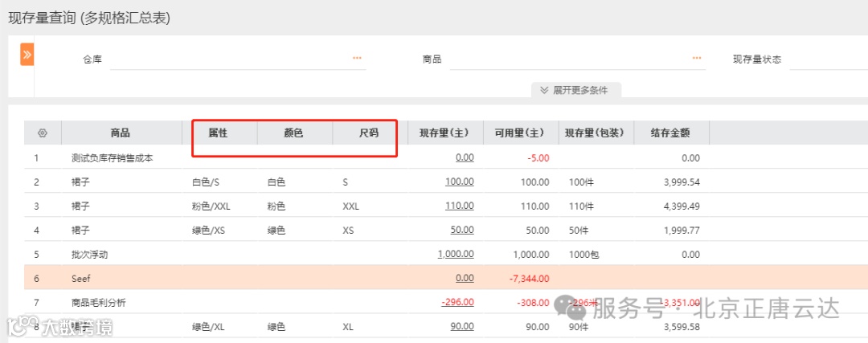Open stock quantity link 0.00 for Seef

click(465, 278)
